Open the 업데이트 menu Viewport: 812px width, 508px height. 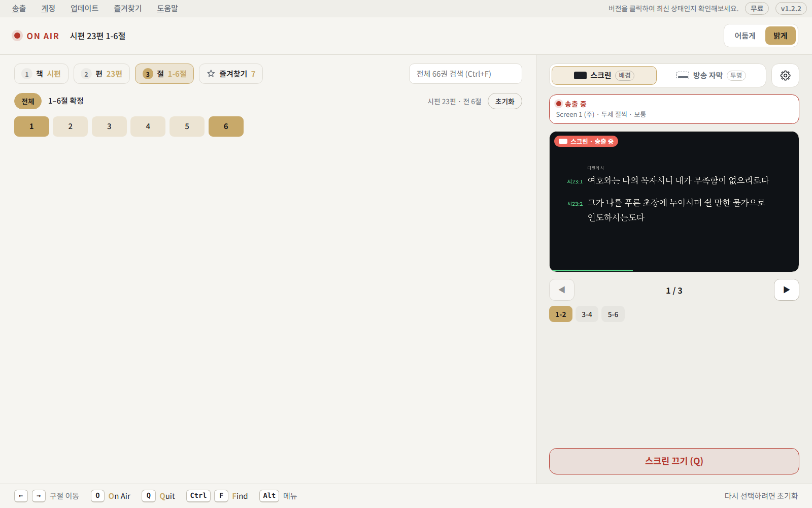pyautogui.click(x=84, y=8)
